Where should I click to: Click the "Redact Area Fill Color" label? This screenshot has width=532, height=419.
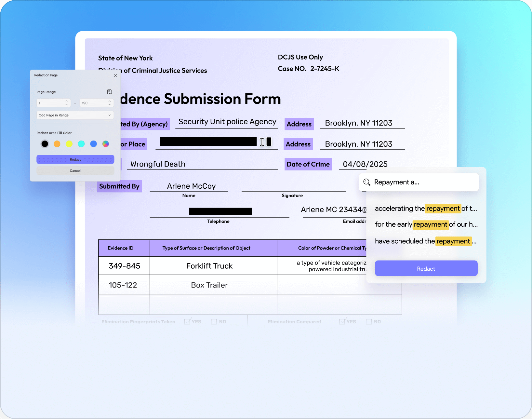[54, 133]
